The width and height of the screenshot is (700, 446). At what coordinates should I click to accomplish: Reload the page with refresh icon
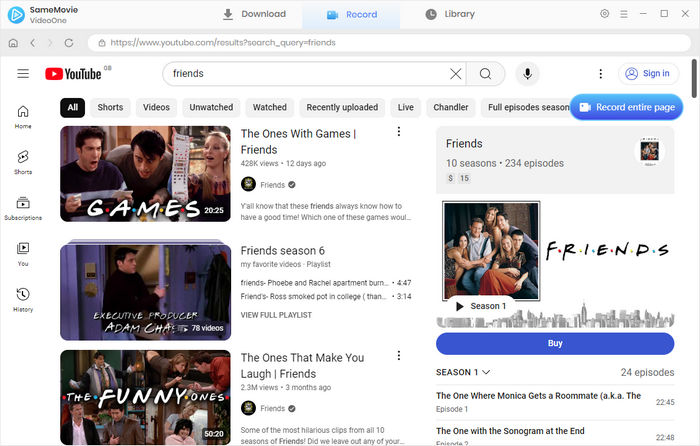tap(69, 43)
